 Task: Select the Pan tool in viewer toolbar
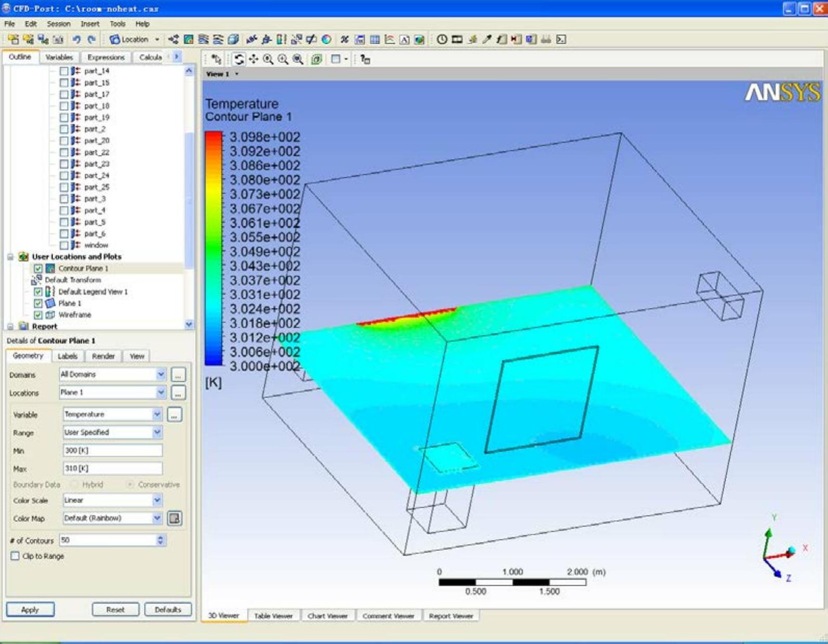click(x=253, y=59)
